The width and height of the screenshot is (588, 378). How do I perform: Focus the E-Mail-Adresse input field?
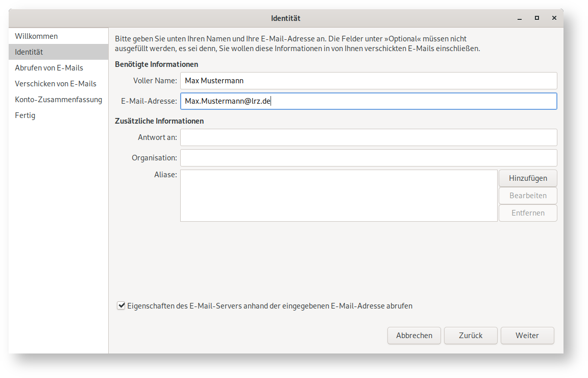click(x=368, y=101)
